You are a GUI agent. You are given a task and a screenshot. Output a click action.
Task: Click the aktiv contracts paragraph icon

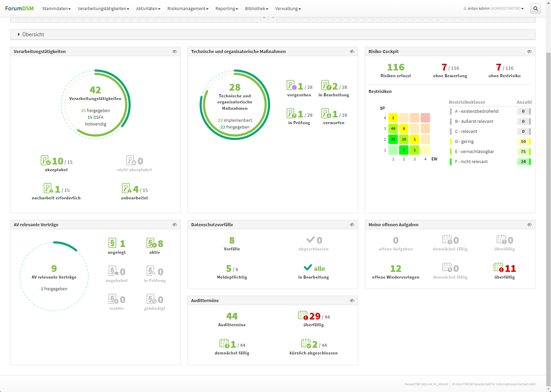point(151,243)
